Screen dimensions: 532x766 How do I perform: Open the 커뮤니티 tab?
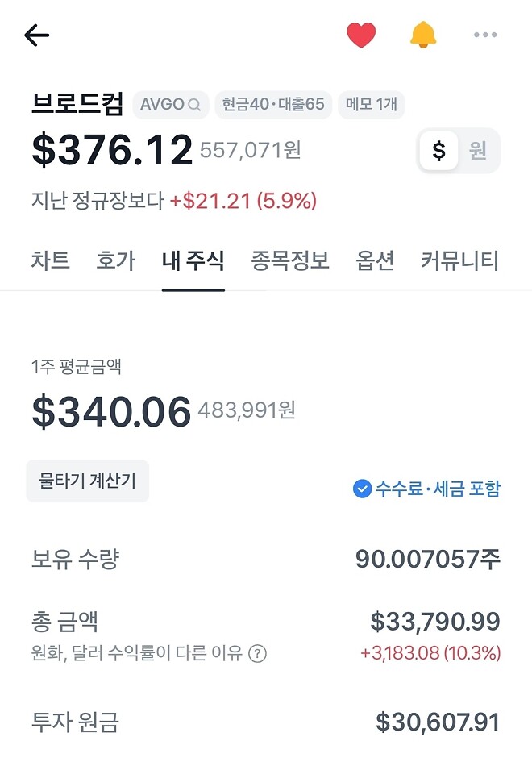click(461, 260)
